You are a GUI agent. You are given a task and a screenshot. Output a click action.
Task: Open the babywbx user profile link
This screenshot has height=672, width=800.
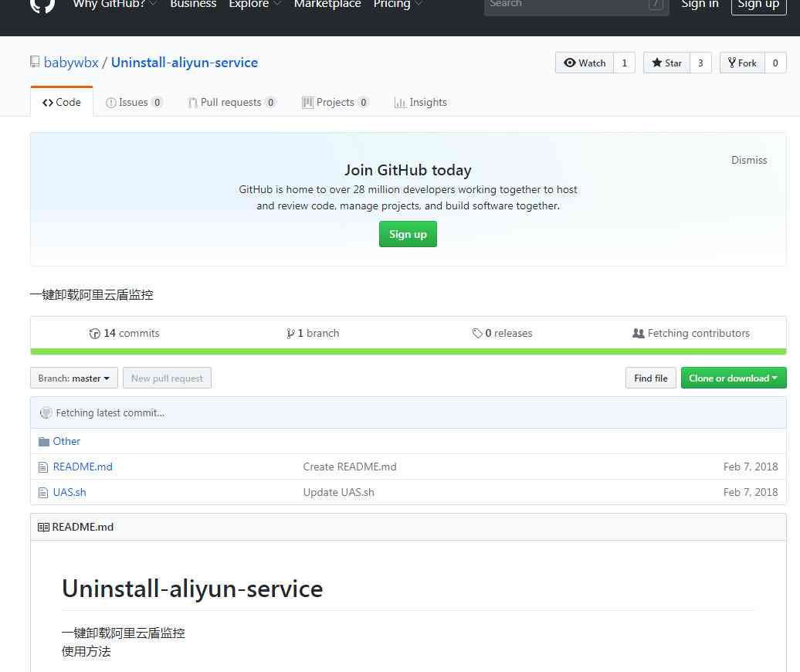pos(71,63)
